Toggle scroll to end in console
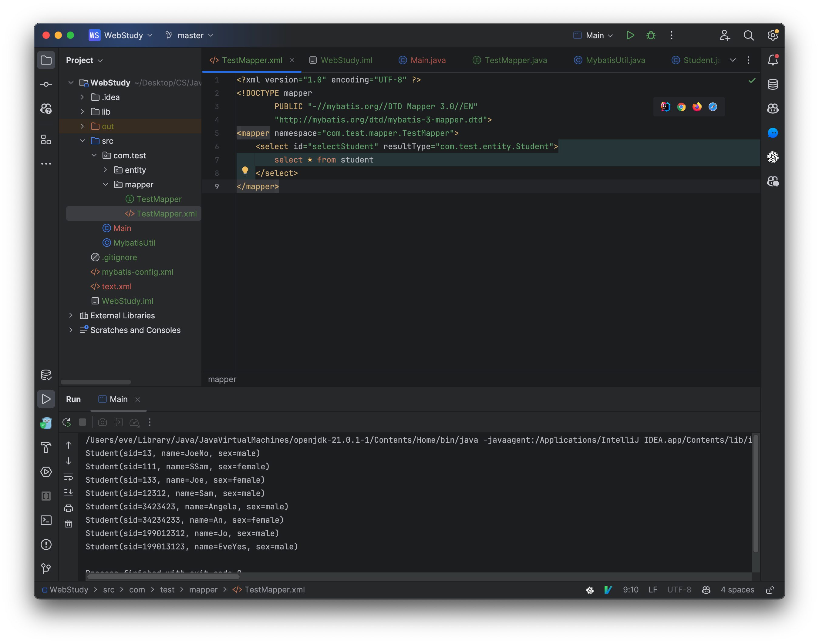The height and width of the screenshot is (644, 819). click(x=69, y=492)
